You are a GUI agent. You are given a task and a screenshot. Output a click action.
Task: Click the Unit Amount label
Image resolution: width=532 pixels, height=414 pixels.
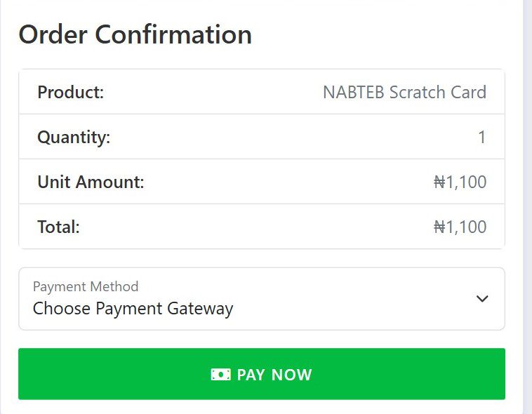click(91, 182)
